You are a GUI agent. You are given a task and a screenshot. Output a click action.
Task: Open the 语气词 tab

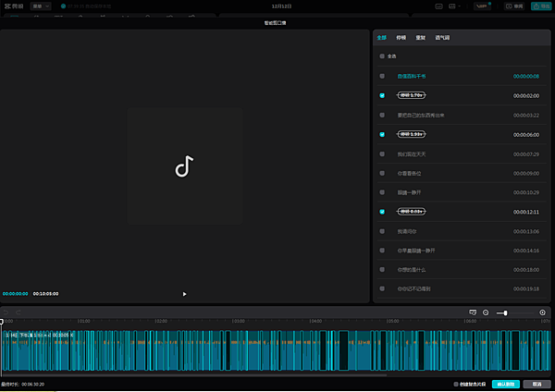[441, 39]
